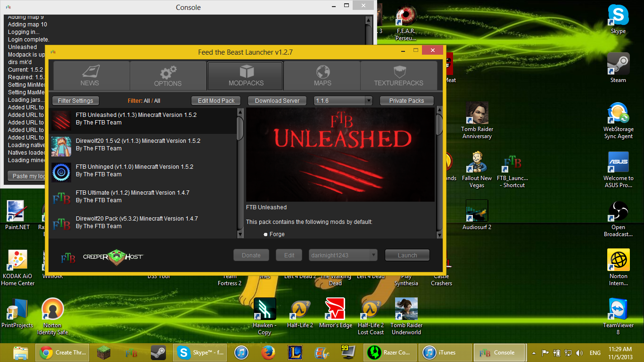Click the TeamViewer 8 desktop icon
Screen dimensions: 644x362
(618, 316)
